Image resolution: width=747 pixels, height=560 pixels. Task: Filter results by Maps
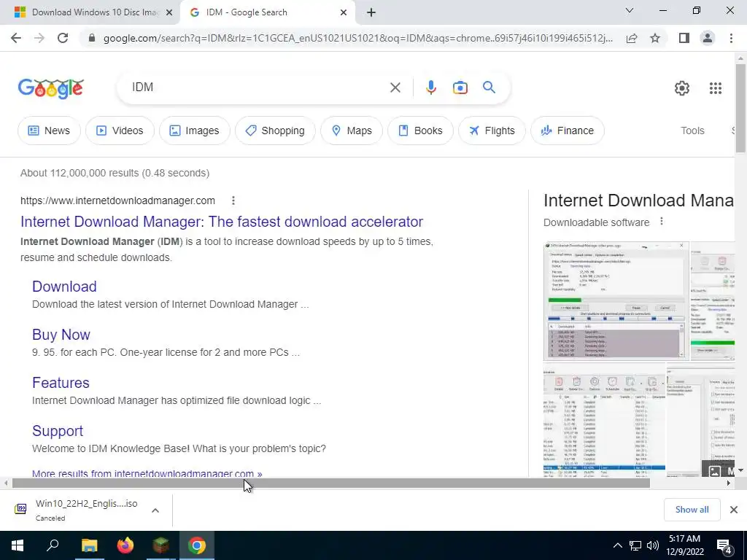click(351, 131)
